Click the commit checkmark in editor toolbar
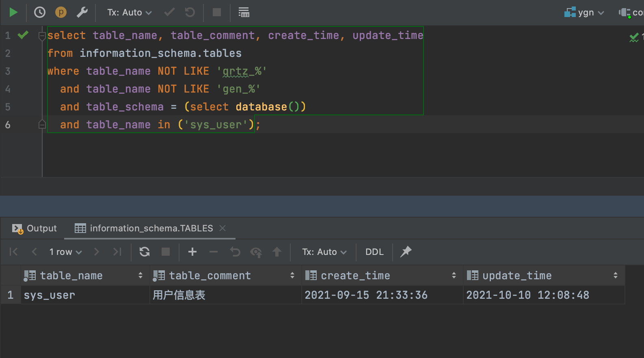644x358 pixels. click(169, 12)
